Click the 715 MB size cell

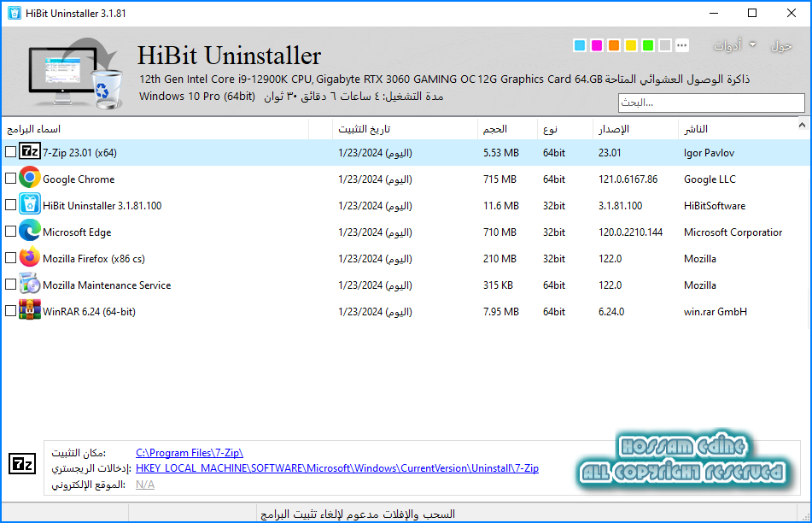[499, 179]
